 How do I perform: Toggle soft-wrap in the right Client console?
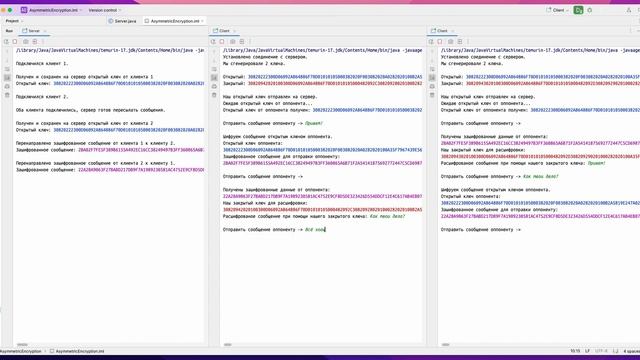(x=432, y=69)
